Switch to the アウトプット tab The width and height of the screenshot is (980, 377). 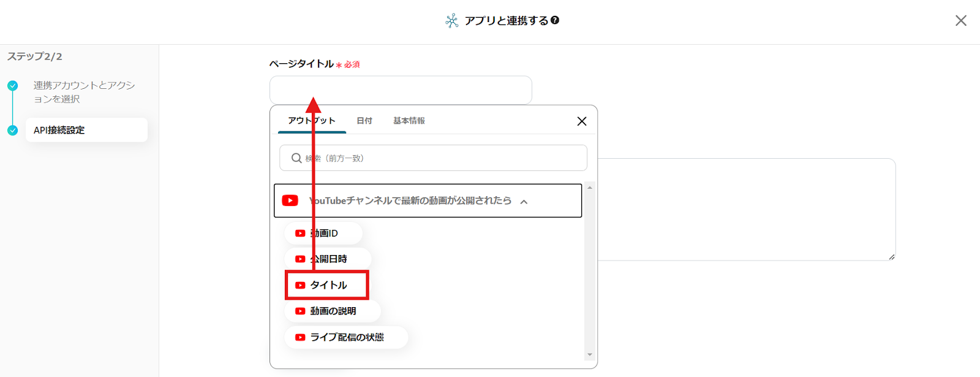(x=312, y=121)
